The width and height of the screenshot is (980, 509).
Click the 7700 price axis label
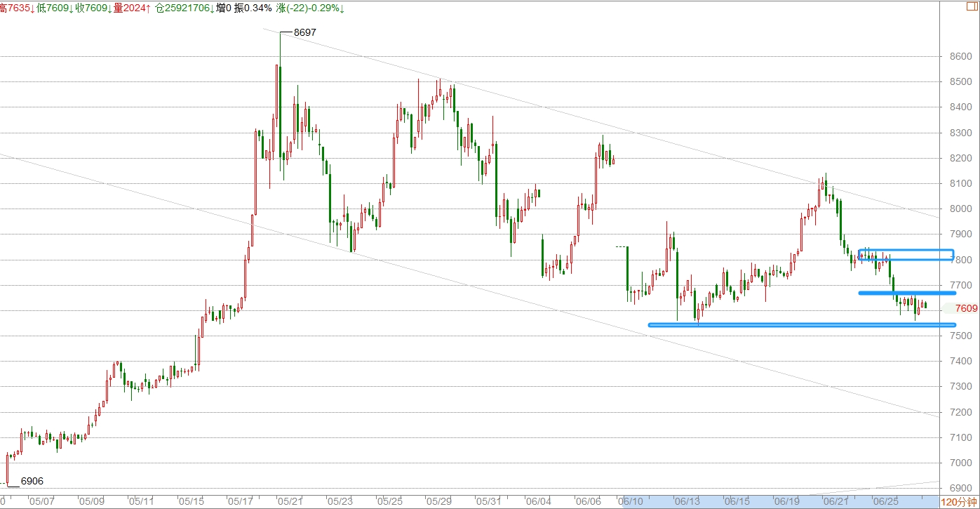click(961, 285)
